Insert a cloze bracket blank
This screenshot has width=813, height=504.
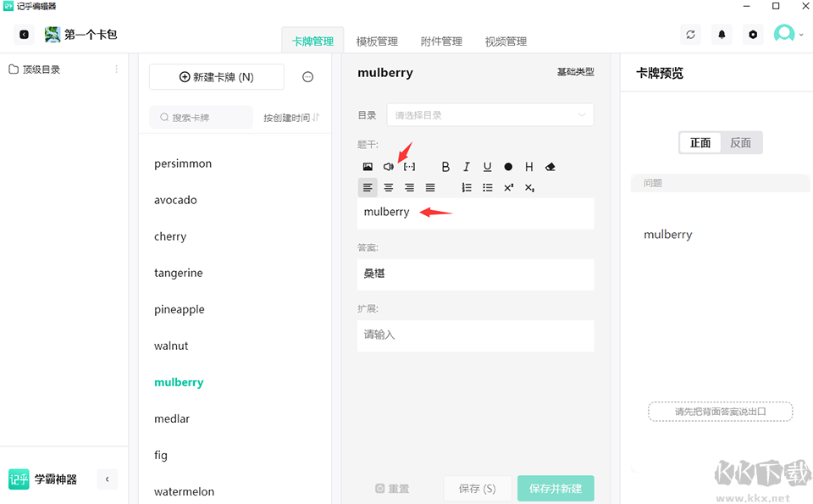[x=409, y=166]
